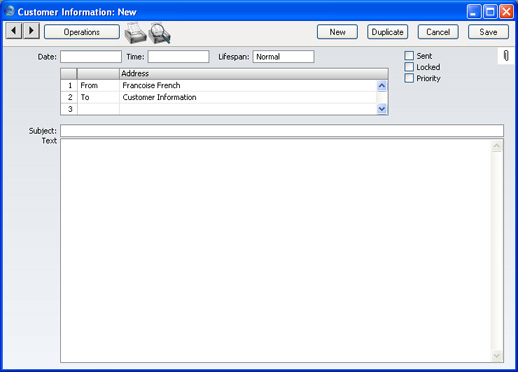Click the Duplicate button
Image resolution: width=518 pixels, height=372 pixels.
tap(387, 32)
